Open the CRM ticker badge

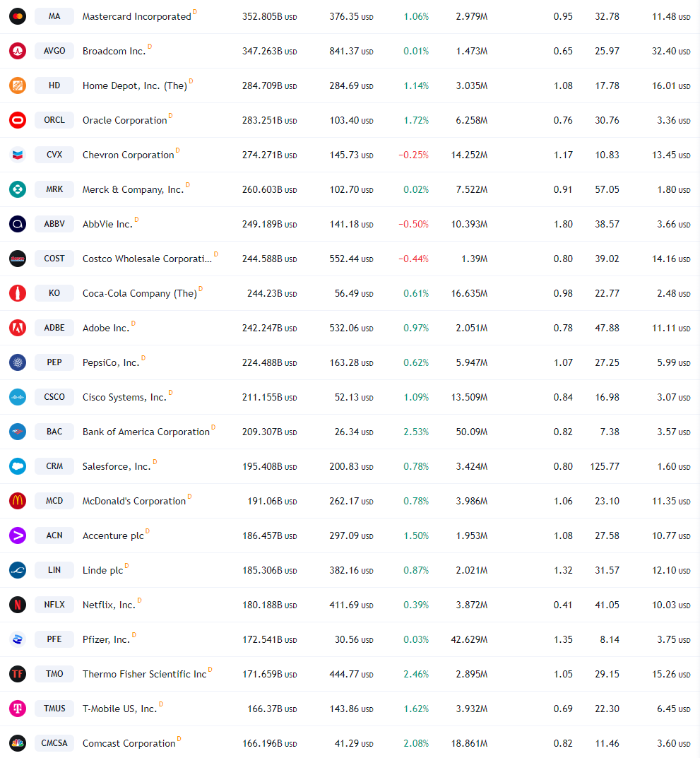point(54,466)
